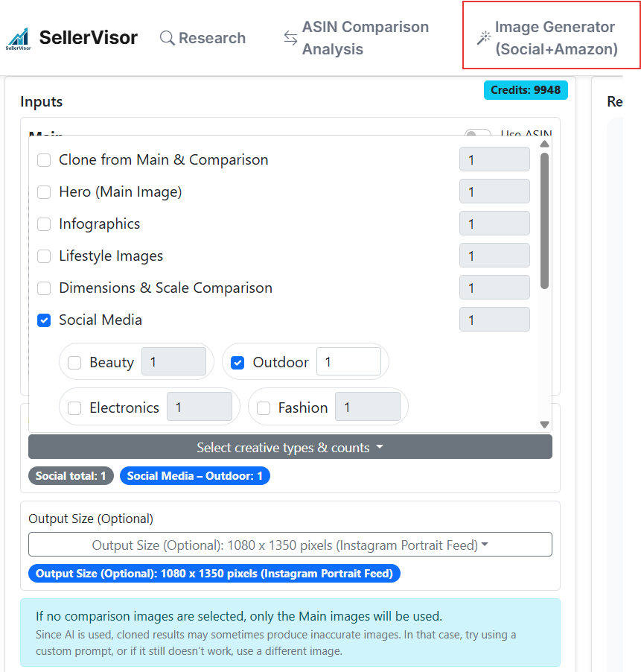Click the Credits: 9948 badge
The height and width of the screenshot is (672, 641).
click(x=525, y=90)
